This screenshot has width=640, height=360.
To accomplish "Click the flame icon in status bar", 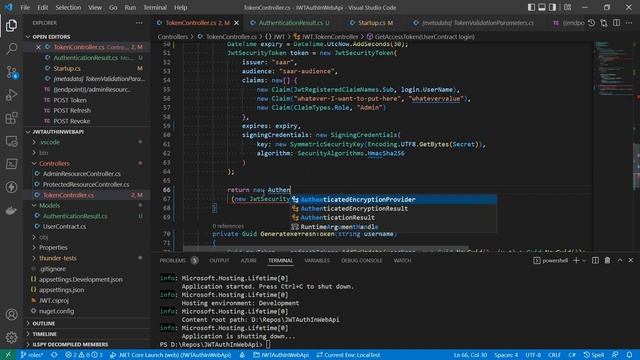I will click(x=242, y=355).
